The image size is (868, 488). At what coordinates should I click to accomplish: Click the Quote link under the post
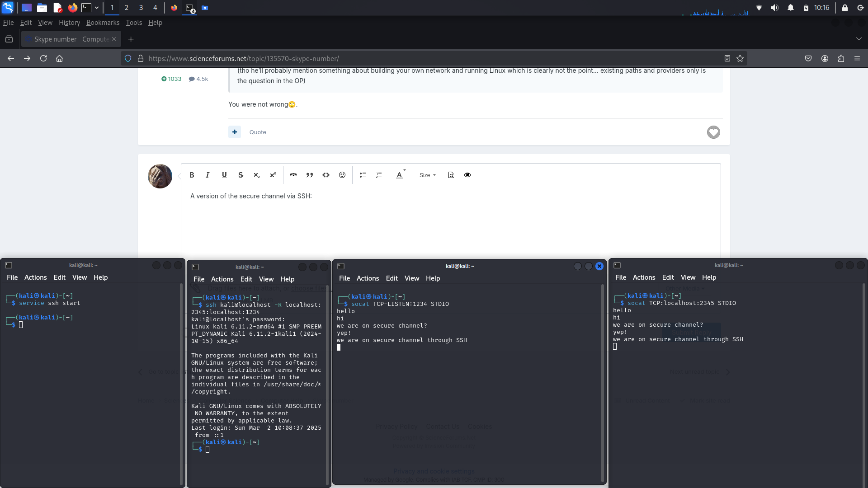pyautogui.click(x=258, y=132)
